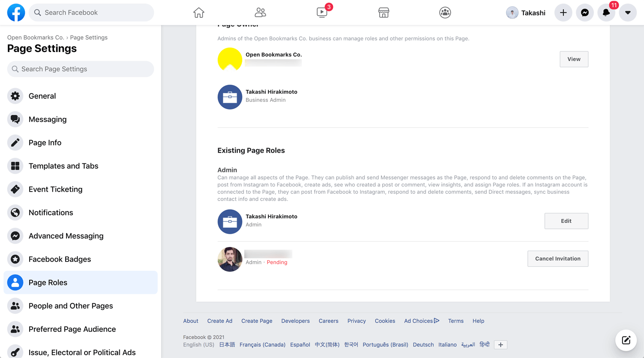The width and height of the screenshot is (644, 358).
Task: Open People and Other Pages icon
Action: click(x=15, y=306)
